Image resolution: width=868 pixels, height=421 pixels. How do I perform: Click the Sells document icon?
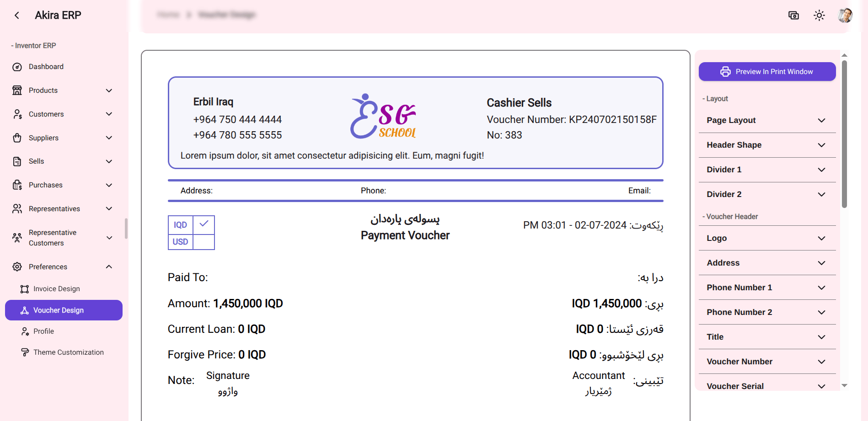[x=17, y=161]
